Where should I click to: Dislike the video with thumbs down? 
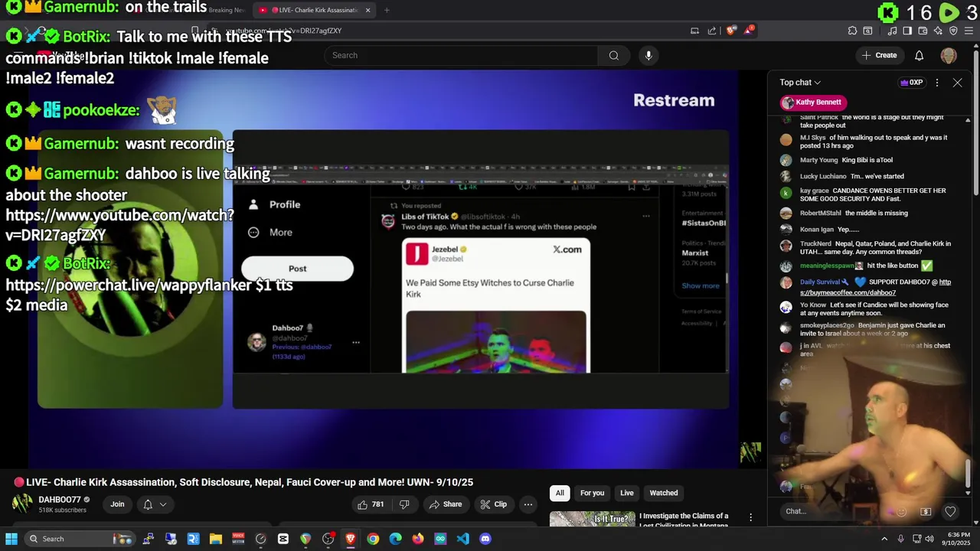pos(404,504)
